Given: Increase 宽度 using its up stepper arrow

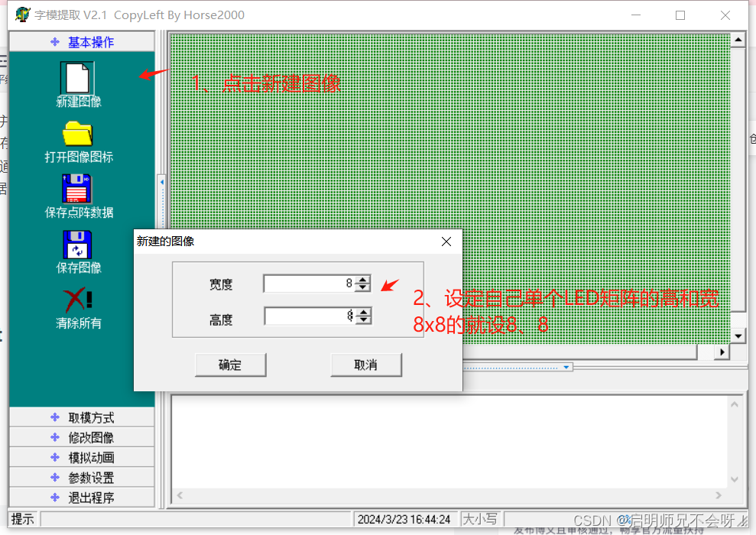Looking at the screenshot, I should [x=363, y=279].
